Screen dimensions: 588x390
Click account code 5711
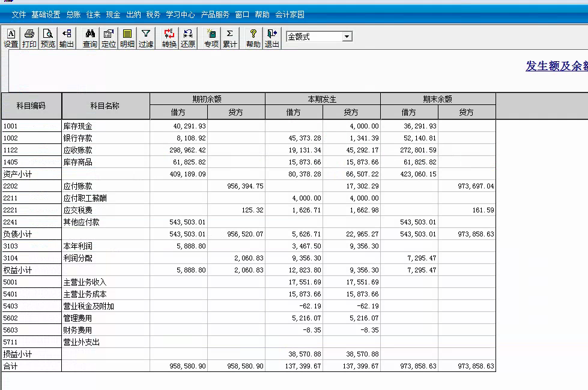click(x=10, y=342)
